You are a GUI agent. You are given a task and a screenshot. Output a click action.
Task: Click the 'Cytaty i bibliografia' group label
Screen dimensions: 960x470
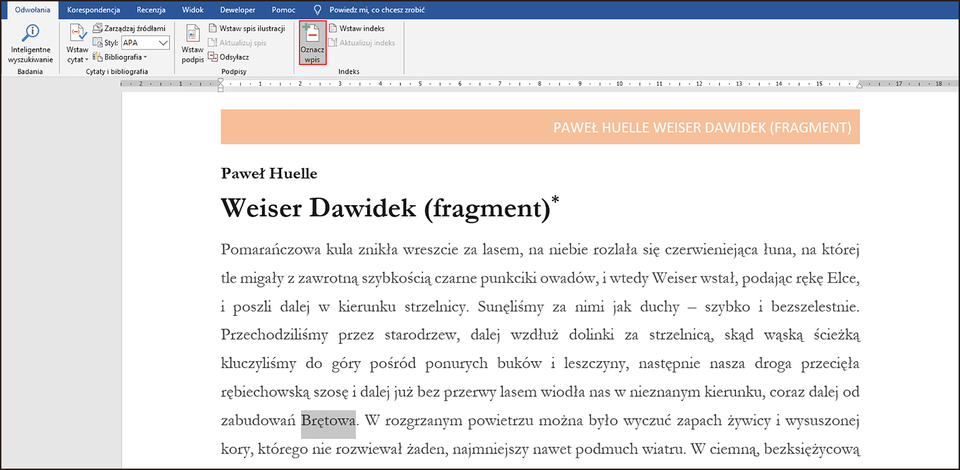pyautogui.click(x=118, y=72)
